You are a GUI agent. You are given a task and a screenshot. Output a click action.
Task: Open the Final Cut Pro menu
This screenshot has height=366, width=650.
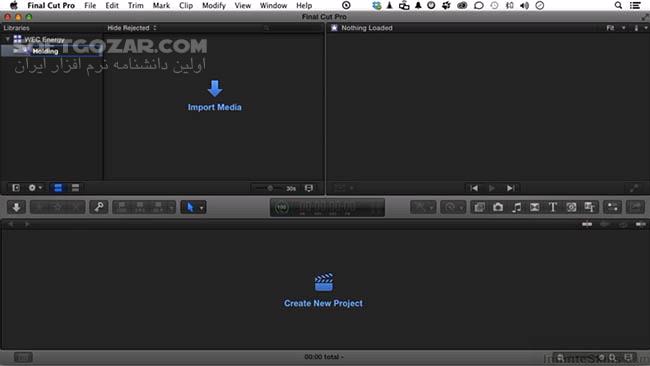tap(51, 5)
